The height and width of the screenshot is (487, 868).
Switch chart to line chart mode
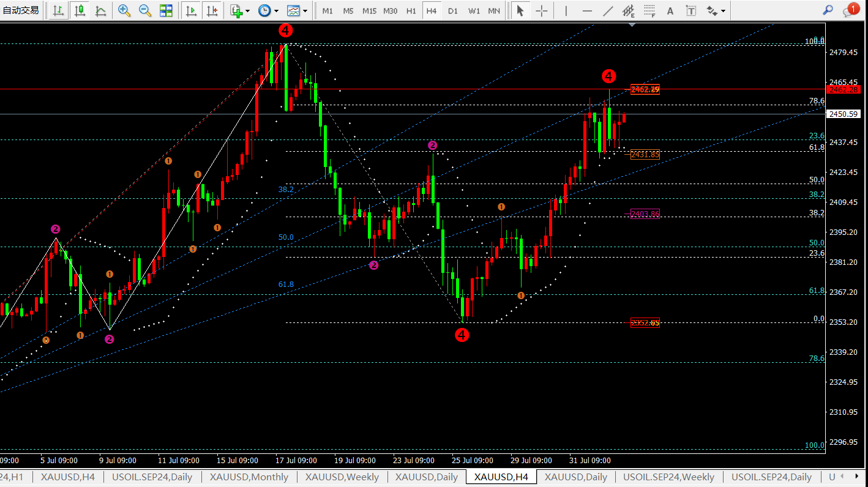pos(100,10)
